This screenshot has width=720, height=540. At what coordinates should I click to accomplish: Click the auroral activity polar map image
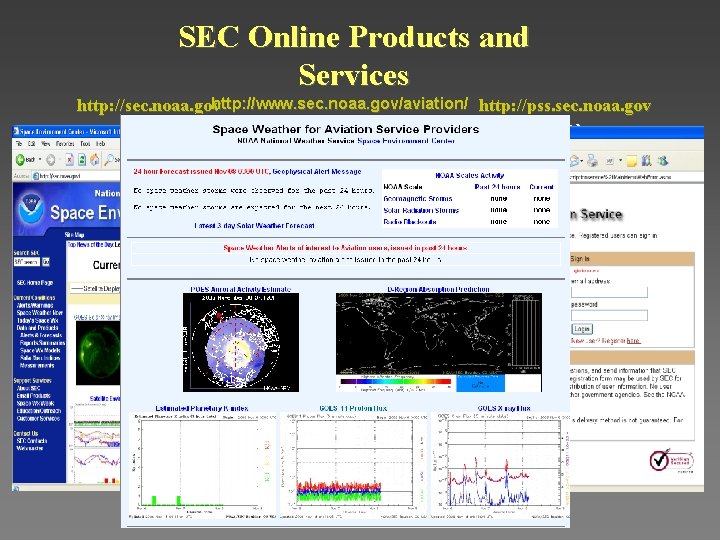pyautogui.click(x=241, y=343)
